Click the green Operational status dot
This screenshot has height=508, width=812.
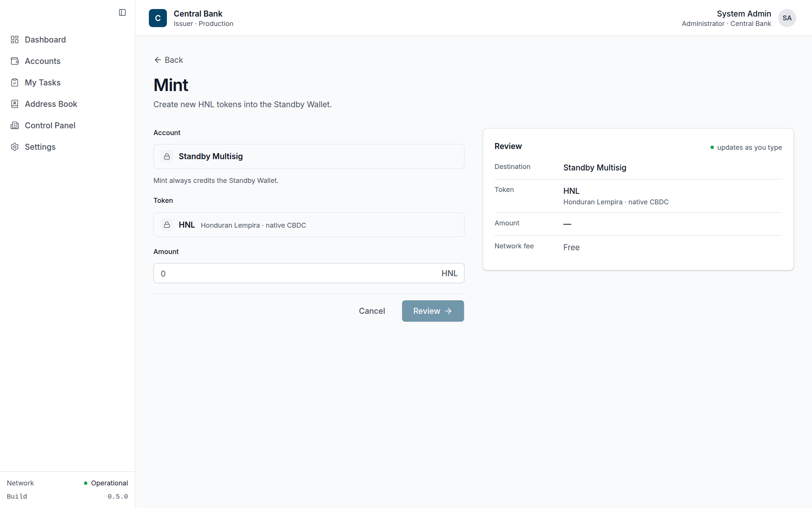pyautogui.click(x=86, y=483)
